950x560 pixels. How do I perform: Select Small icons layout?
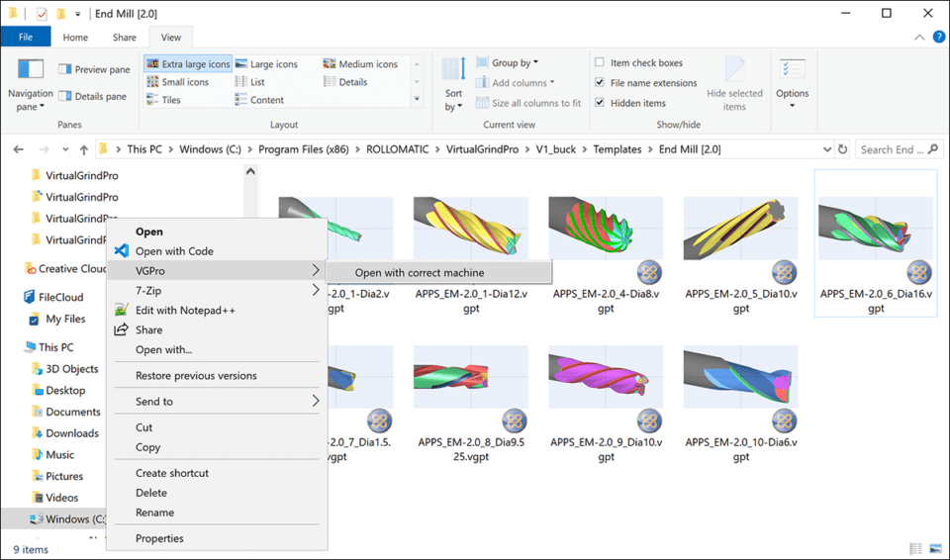[x=177, y=82]
